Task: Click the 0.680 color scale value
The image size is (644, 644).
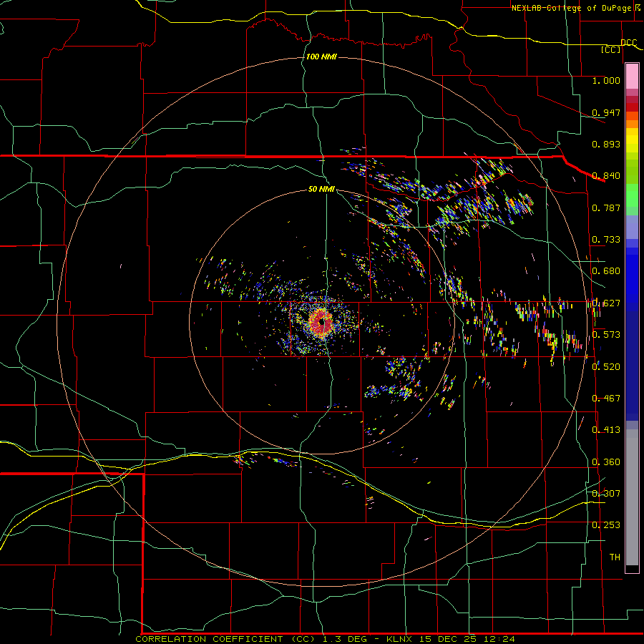Action: 606,271
